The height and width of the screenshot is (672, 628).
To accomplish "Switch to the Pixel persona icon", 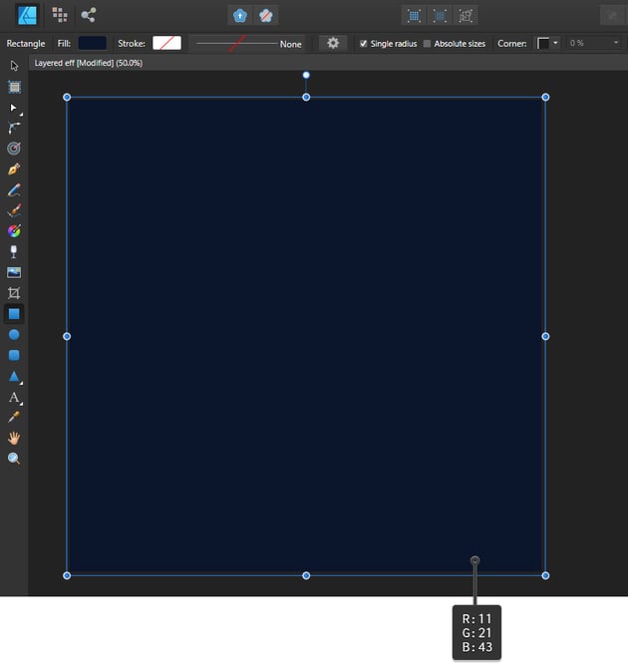I will point(60,15).
